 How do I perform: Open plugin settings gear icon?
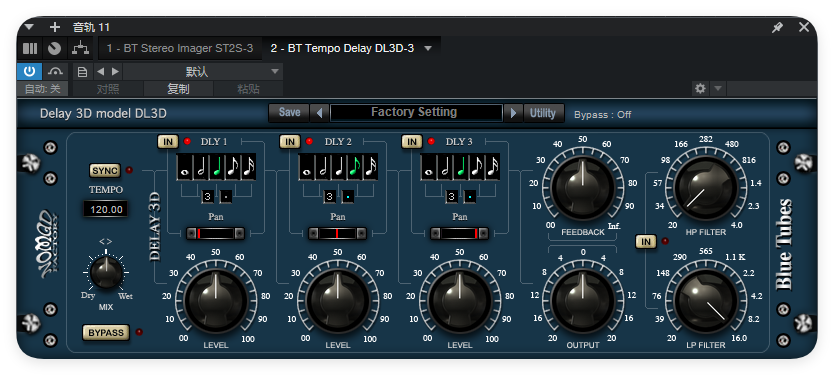tap(700, 89)
